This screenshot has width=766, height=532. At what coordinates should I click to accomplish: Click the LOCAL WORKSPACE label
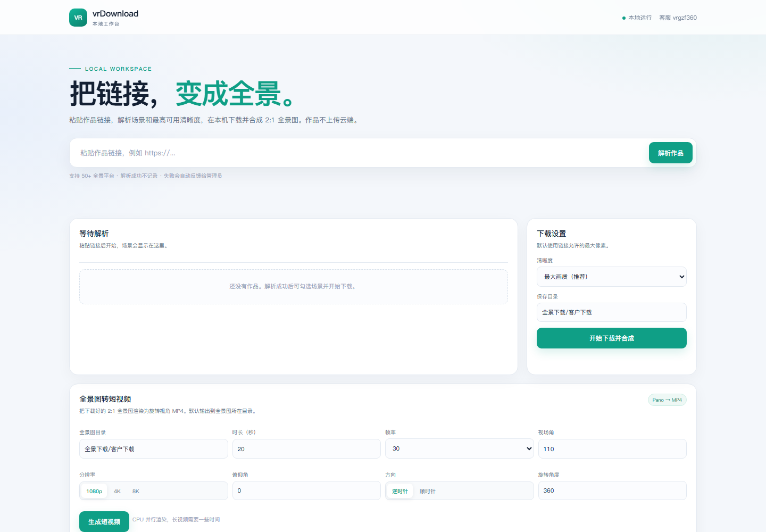click(x=119, y=69)
